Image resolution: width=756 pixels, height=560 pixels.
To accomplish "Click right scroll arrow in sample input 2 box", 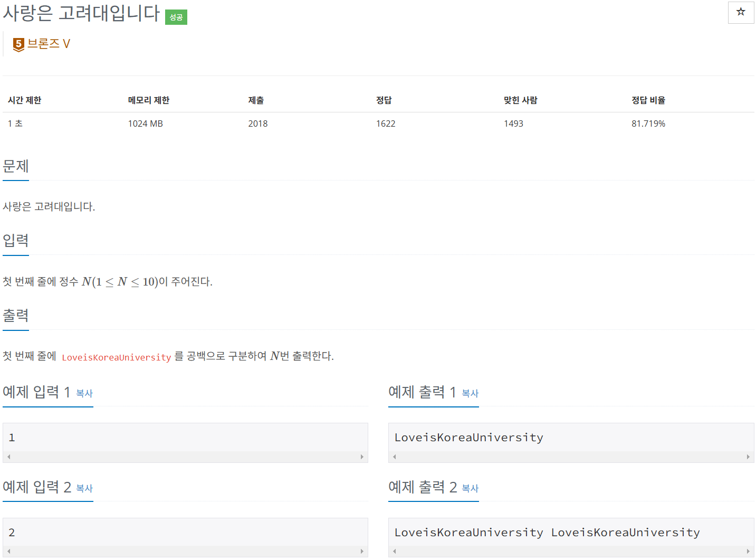I will [x=362, y=551].
